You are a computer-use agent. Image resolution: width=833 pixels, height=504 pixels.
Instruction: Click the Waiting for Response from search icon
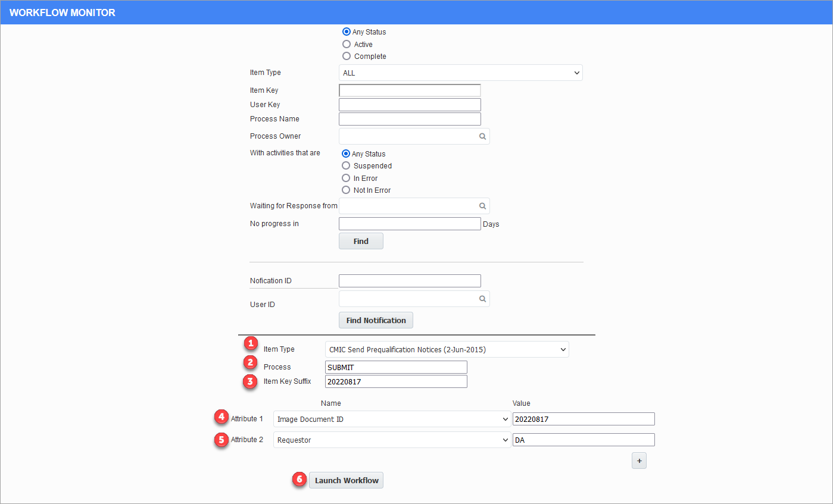click(482, 205)
